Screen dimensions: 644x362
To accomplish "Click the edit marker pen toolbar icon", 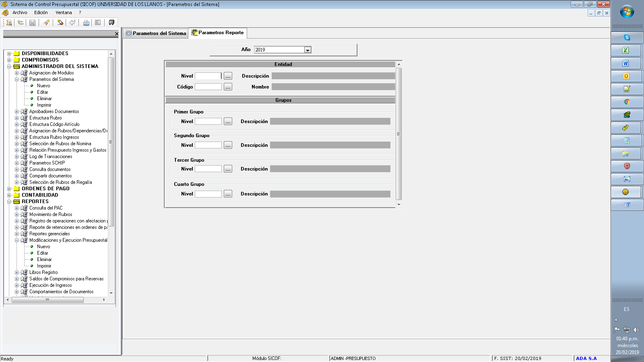I will (46, 23).
